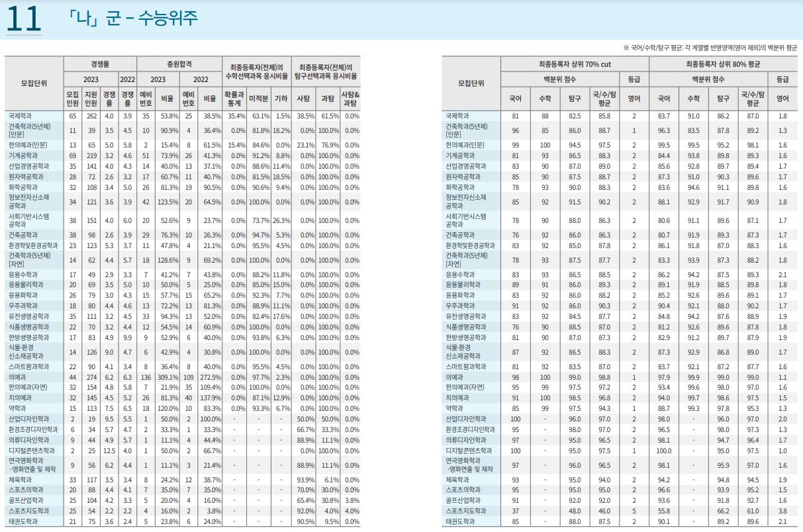This screenshot has height=532, width=803.
Task: Select the '최종등록자 상위 80% 평균' header
Action: pos(723,64)
